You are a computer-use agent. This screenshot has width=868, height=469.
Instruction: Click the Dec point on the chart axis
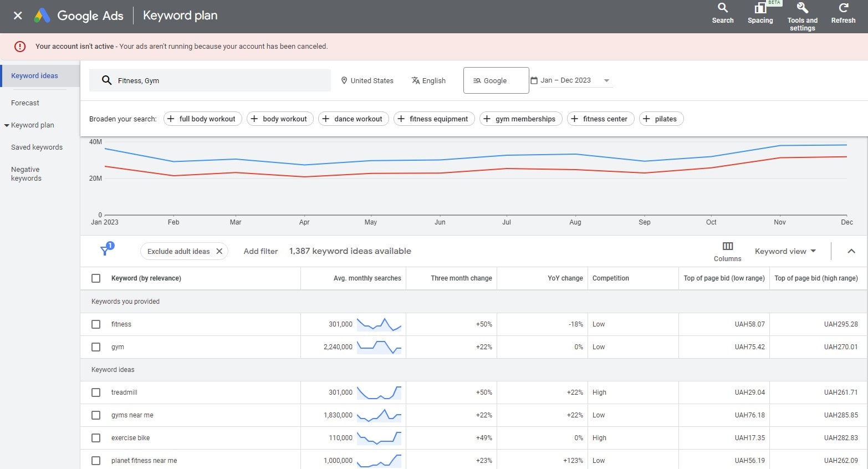point(846,222)
